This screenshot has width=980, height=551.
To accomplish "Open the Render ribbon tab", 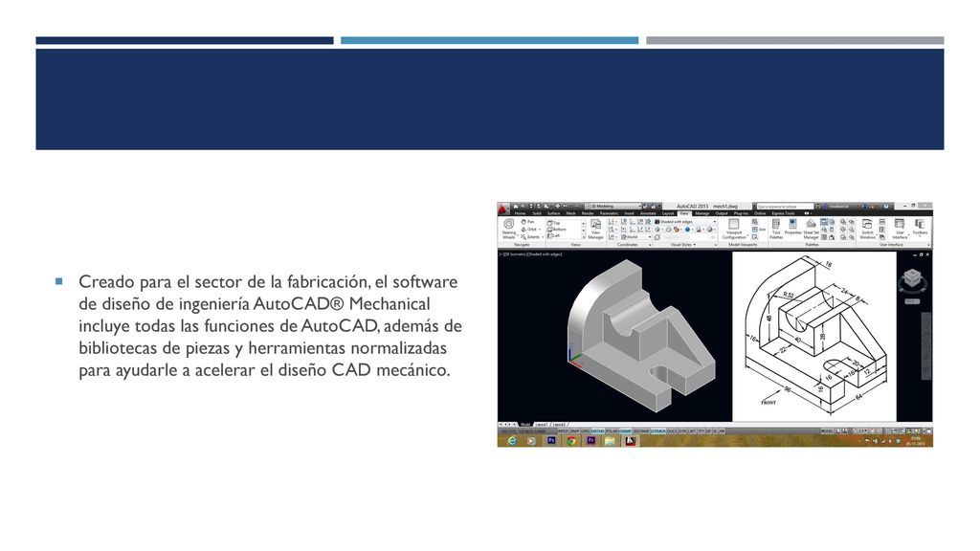I will click(x=588, y=213).
